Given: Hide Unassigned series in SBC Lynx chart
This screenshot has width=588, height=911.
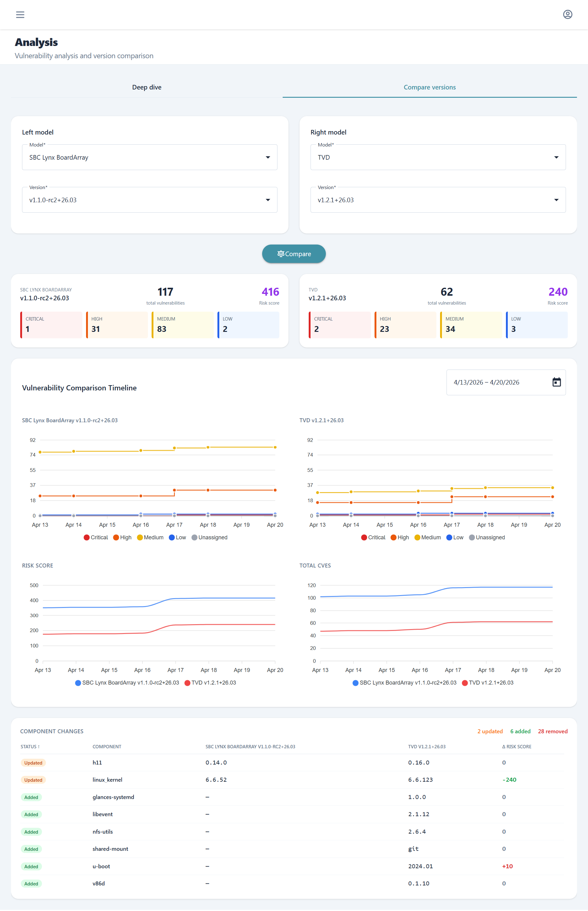Looking at the screenshot, I should click(209, 537).
